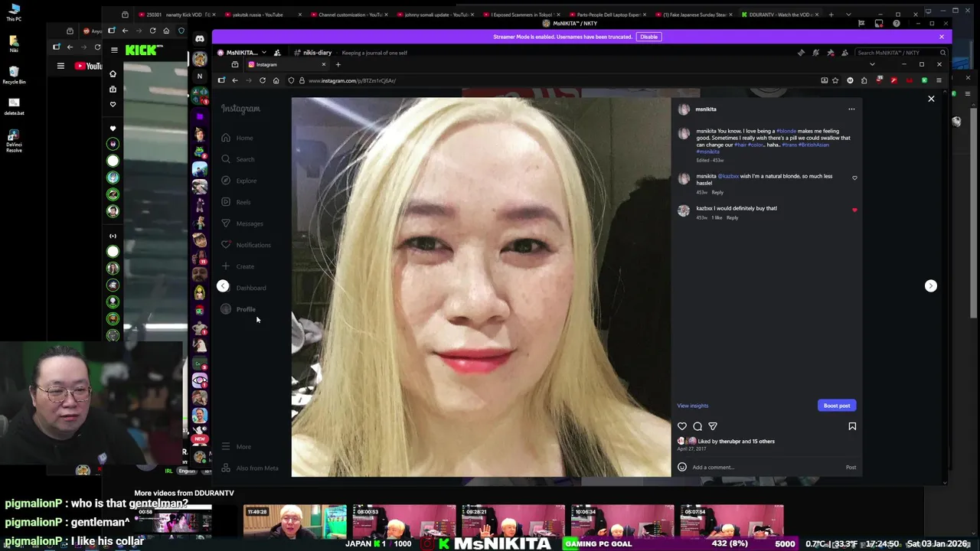This screenshot has width=980, height=551.
Task: Open Notifications in Instagram sidebar
Action: point(246,245)
